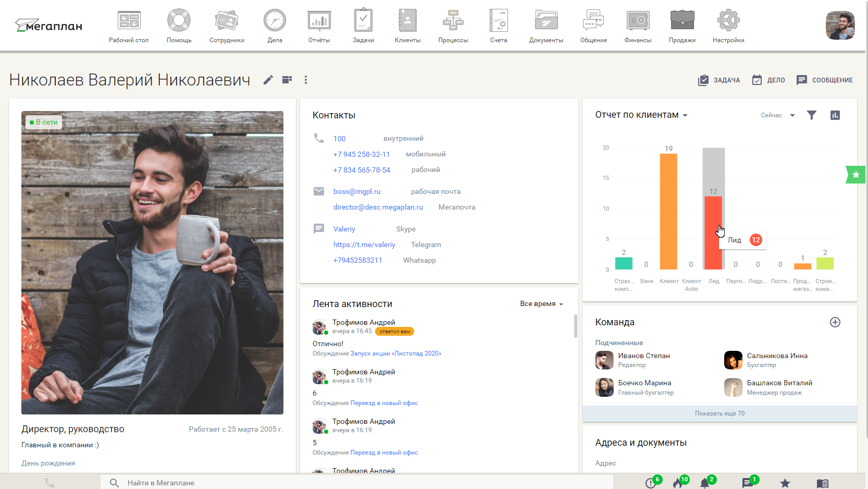
Task: Click the yellow-green Строи. кома. bar
Action: click(825, 263)
